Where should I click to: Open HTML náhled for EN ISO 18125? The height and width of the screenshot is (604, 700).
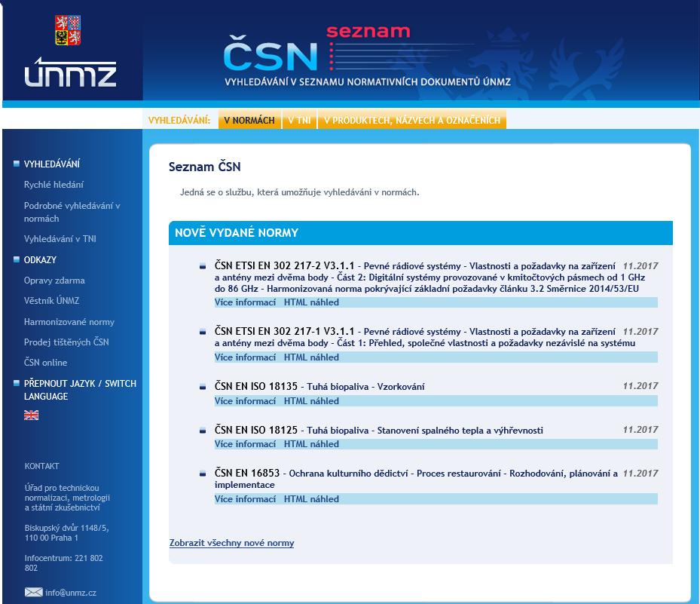[311, 444]
